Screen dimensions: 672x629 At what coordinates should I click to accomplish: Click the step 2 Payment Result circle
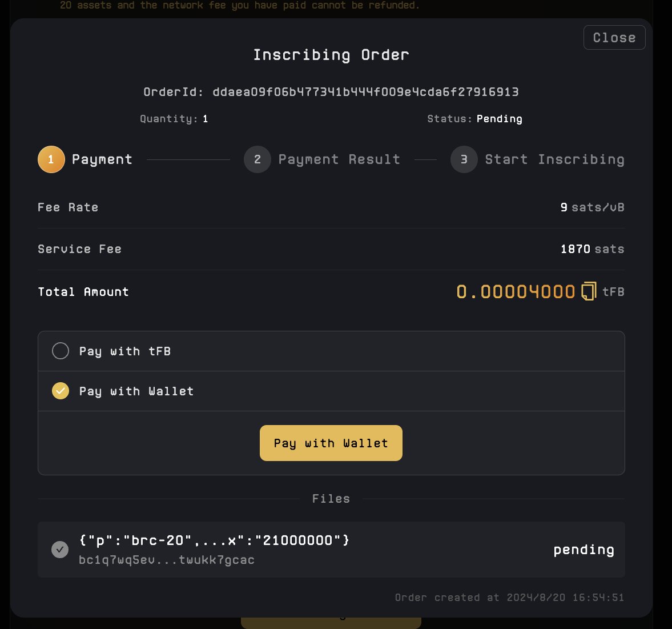(257, 159)
